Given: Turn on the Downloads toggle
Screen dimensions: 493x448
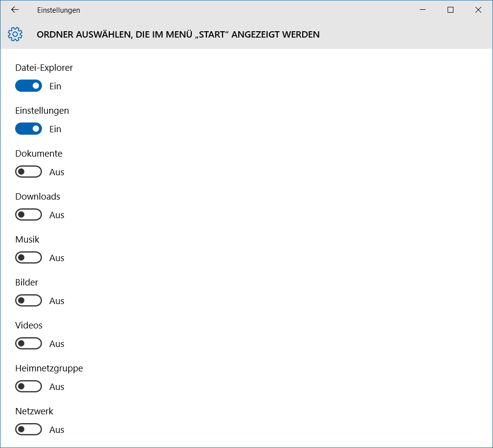Looking at the screenshot, I should (x=28, y=215).
